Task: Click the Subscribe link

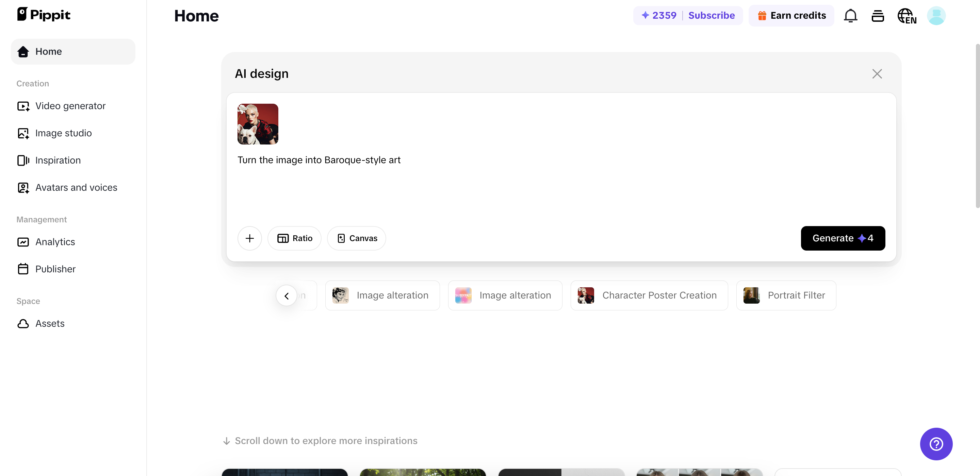Action: (x=712, y=16)
